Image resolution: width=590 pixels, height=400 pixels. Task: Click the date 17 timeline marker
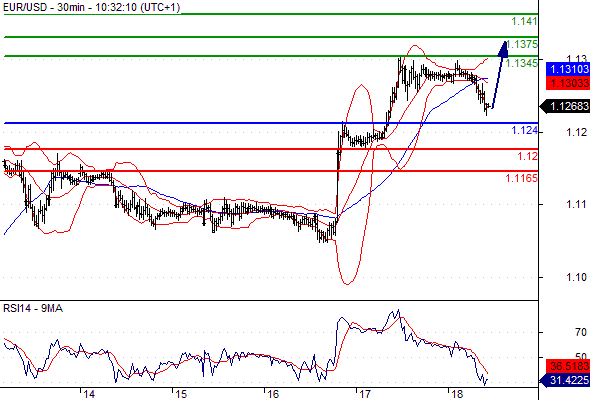pos(365,394)
